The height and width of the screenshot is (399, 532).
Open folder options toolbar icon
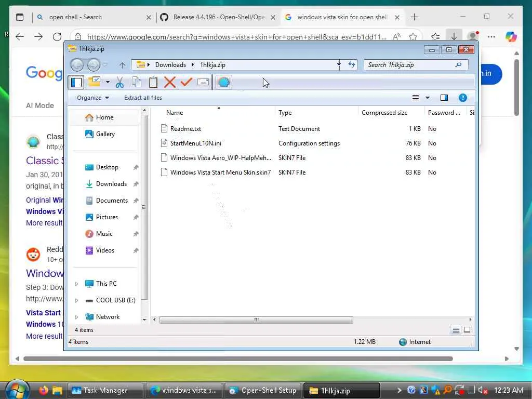94,82
